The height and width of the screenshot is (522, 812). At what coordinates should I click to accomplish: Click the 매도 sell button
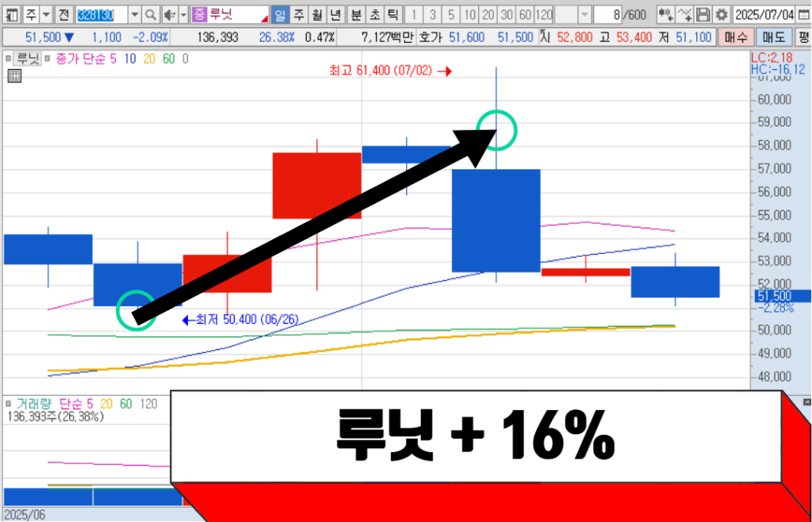(x=773, y=37)
